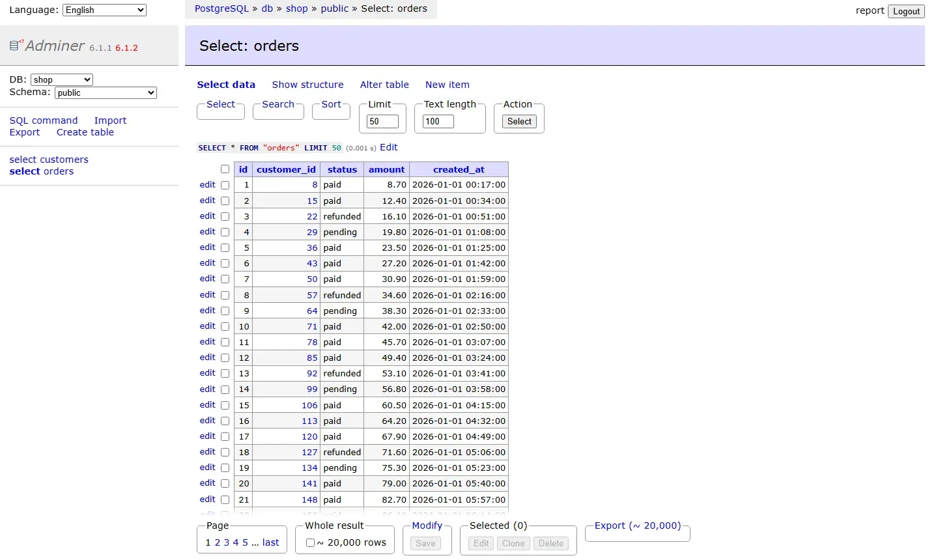
Task: Go to page 3 of results
Action: (227, 542)
